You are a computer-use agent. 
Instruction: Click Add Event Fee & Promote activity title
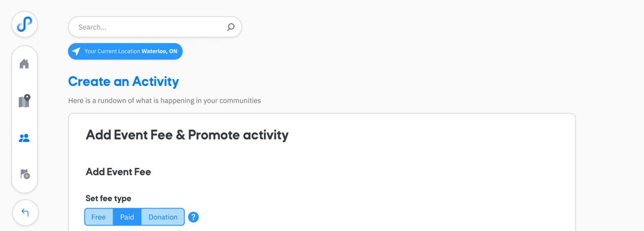tap(187, 135)
